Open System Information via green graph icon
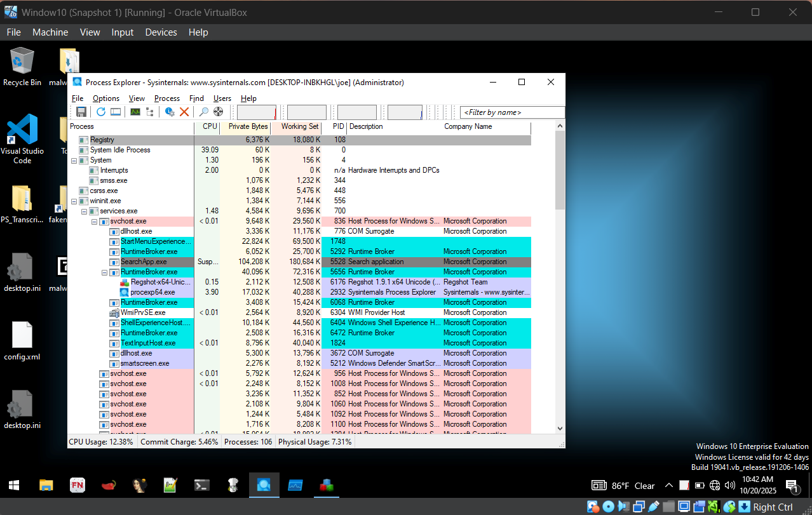The width and height of the screenshot is (812, 515). coord(135,112)
